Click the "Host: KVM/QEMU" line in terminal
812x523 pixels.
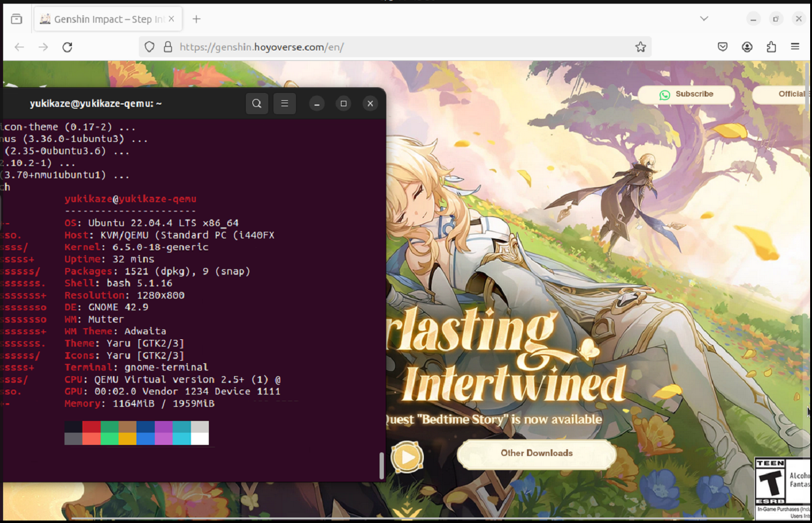(x=170, y=235)
